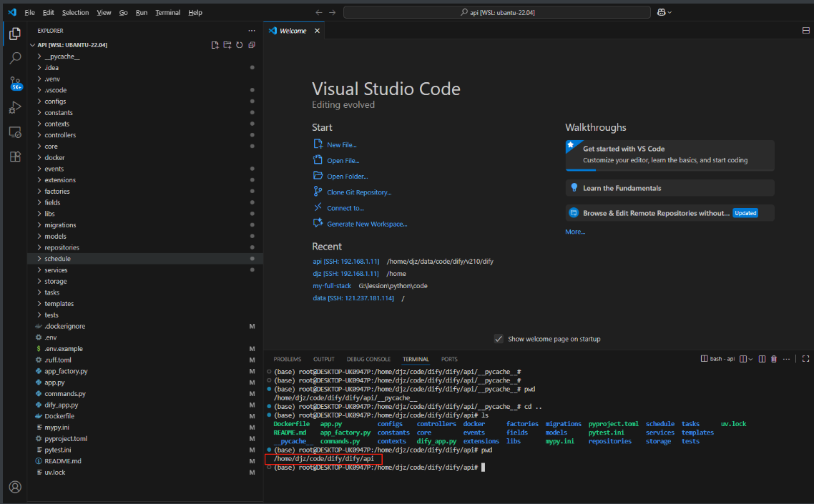Collapse the API [WSL: UBANTU-22.04] root folder
The height and width of the screenshot is (504, 814).
pyautogui.click(x=72, y=45)
